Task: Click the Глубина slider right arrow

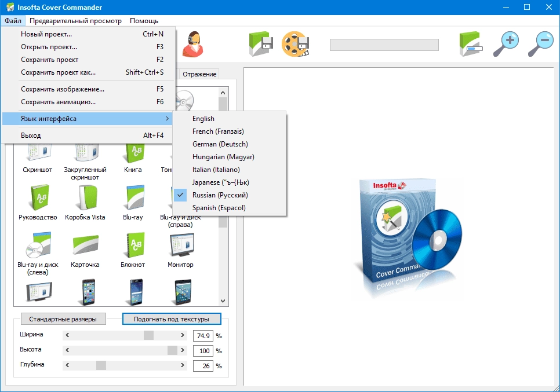Action: pyautogui.click(x=183, y=365)
